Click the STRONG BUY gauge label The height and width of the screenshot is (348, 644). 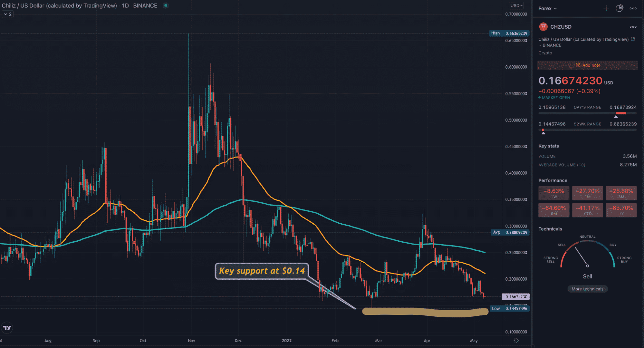click(624, 260)
